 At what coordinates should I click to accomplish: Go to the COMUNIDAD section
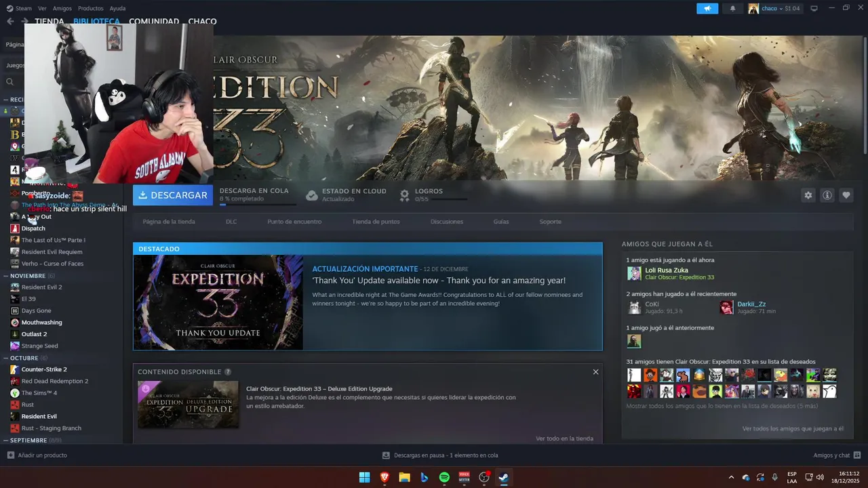[154, 22]
